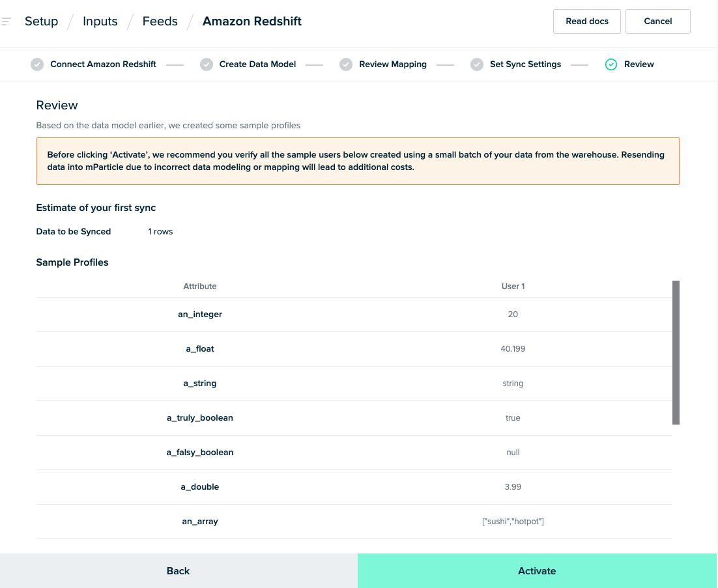Viewport: 718px width, 588px height.
Task: Select the a_string attribute row
Action: 354,384
